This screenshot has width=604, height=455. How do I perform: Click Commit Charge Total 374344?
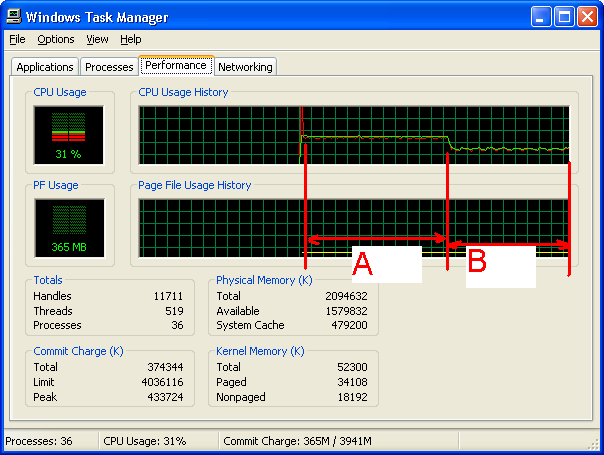[165, 367]
